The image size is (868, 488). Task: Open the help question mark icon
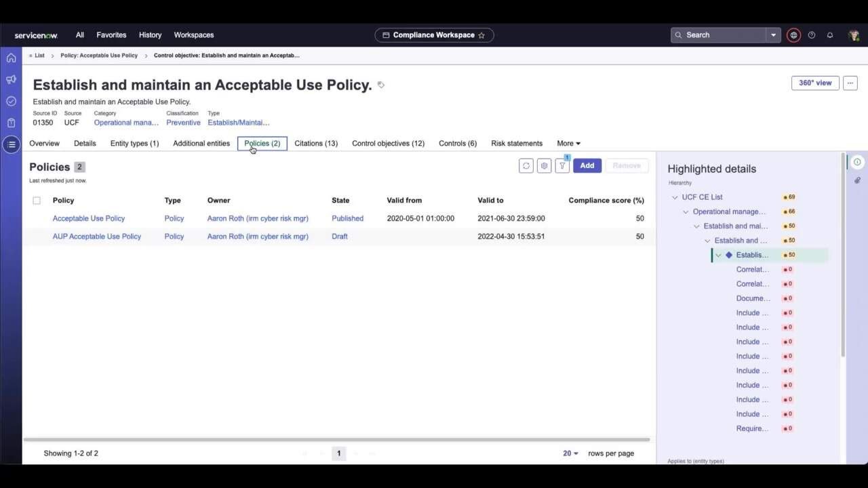coord(812,35)
